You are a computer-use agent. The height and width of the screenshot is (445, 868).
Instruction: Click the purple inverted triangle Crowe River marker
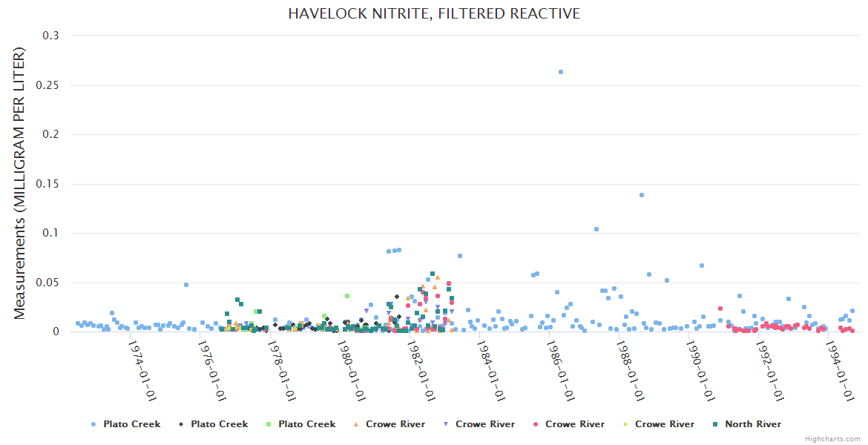[445, 424]
